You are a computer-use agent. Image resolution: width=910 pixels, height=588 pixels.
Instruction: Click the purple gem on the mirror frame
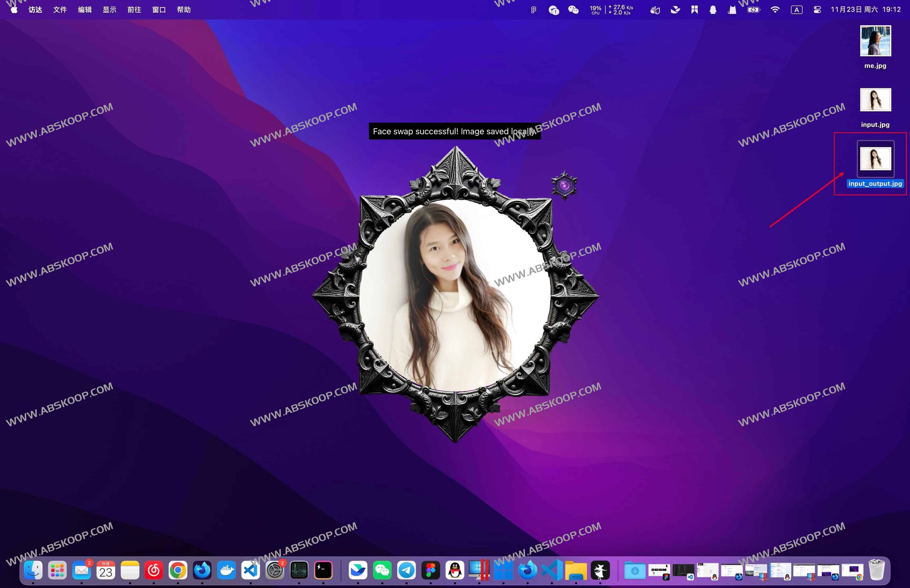pyautogui.click(x=565, y=186)
